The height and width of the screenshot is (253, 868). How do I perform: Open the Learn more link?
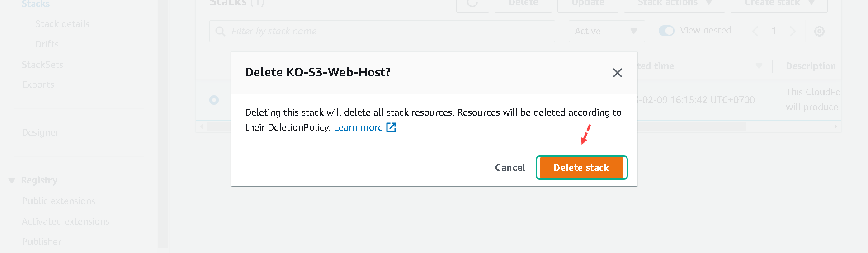[358, 127]
